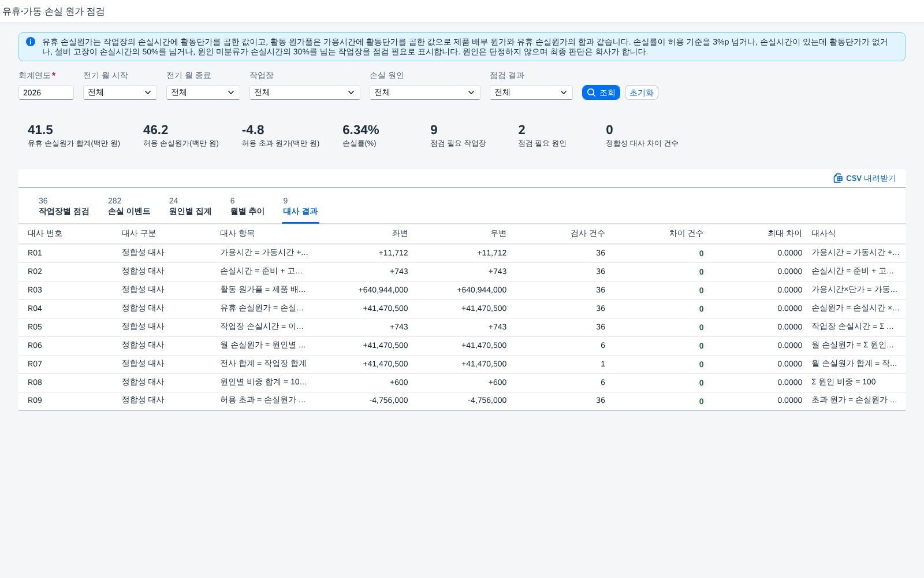
Task: Click the CSV 내려받기 link
Action: coord(865,178)
